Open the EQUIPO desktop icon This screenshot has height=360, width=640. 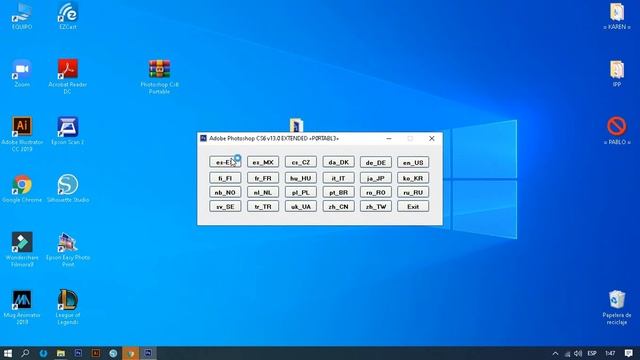pos(22,16)
